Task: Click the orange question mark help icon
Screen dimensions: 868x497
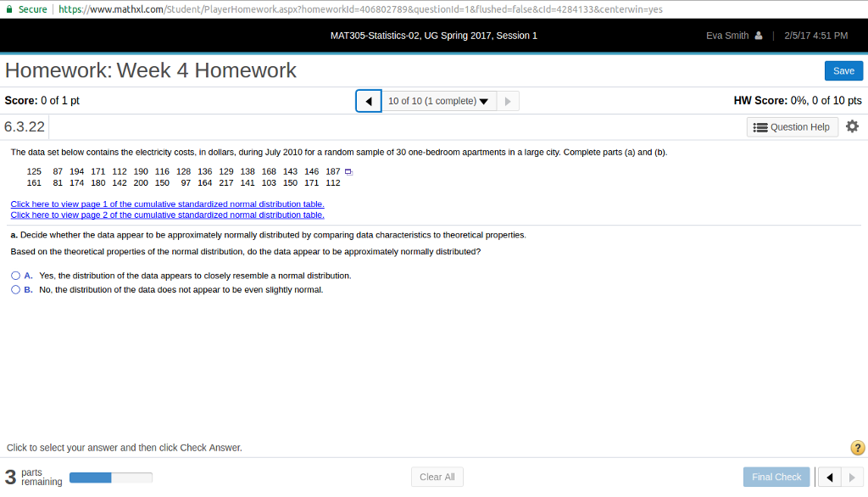Action: pos(856,447)
